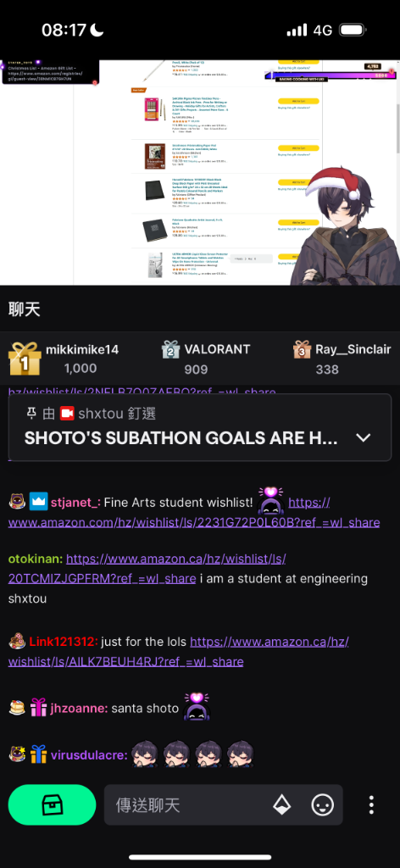The width and height of the screenshot is (400, 868).
Task: Open Link121312's wishlist link
Action: tap(179, 652)
